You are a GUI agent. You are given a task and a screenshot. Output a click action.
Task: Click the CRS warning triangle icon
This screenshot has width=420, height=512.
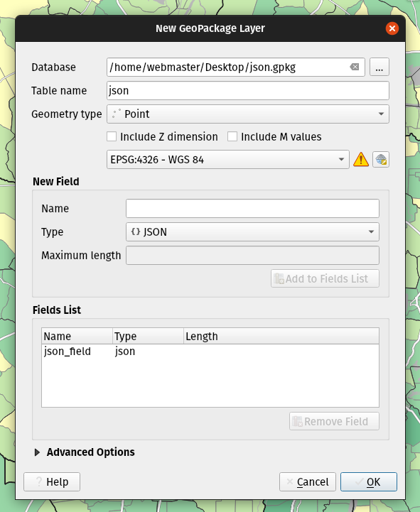click(361, 160)
